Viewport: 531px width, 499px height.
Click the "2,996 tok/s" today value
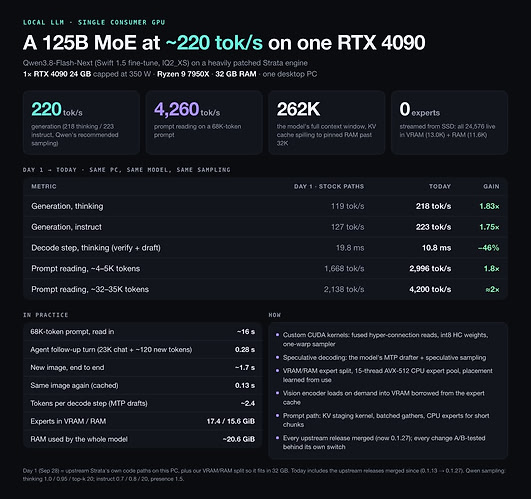pyautogui.click(x=430, y=268)
